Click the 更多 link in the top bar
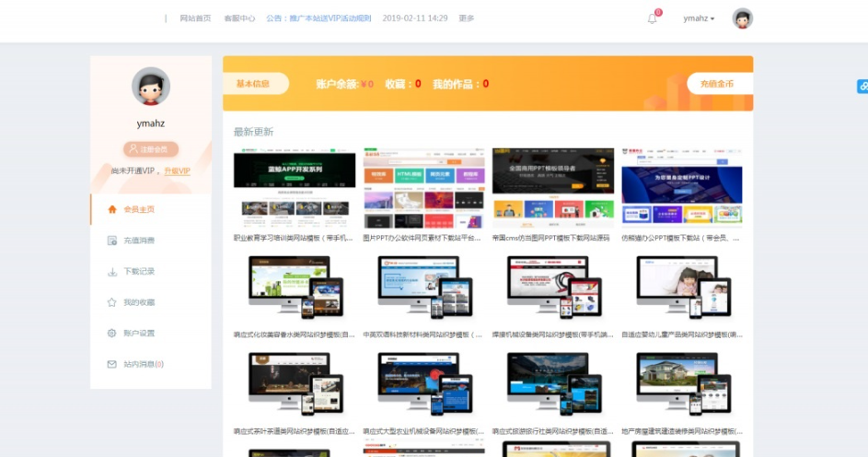 pyautogui.click(x=466, y=18)
